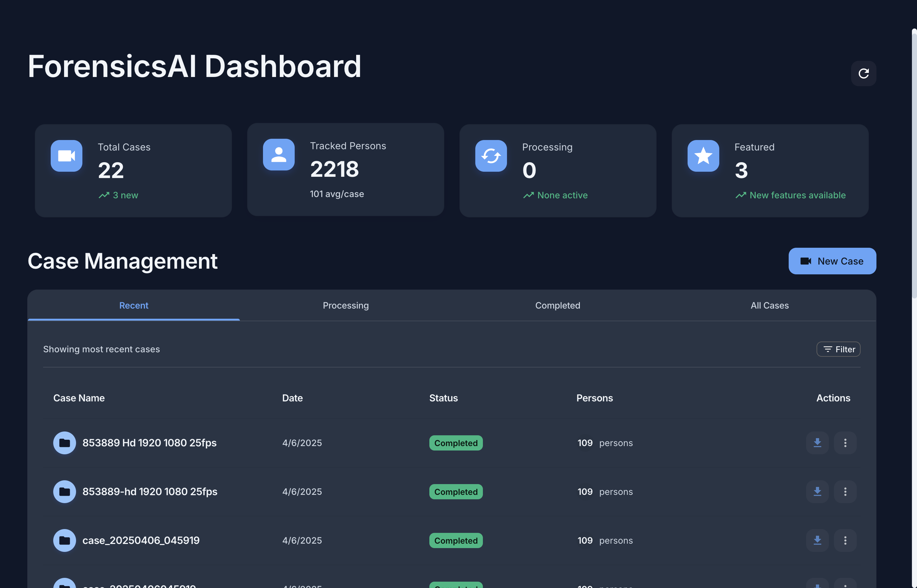The height and width of the screenshot is (588, 917).
Task: Download the 853889-hd 1920 1080 25fps case
Action: click(x=817, y=491)
